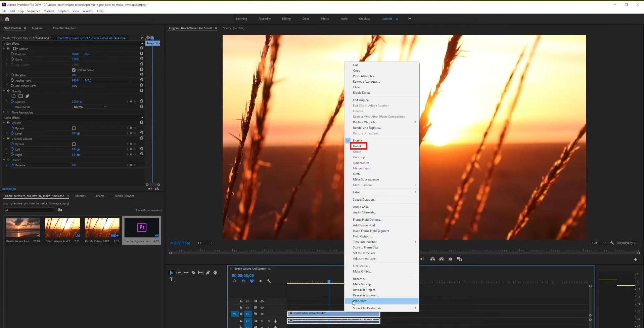This screenshot has width=644, height=328.
Task: Switch to the Color workspace
Action: point(306,19)
